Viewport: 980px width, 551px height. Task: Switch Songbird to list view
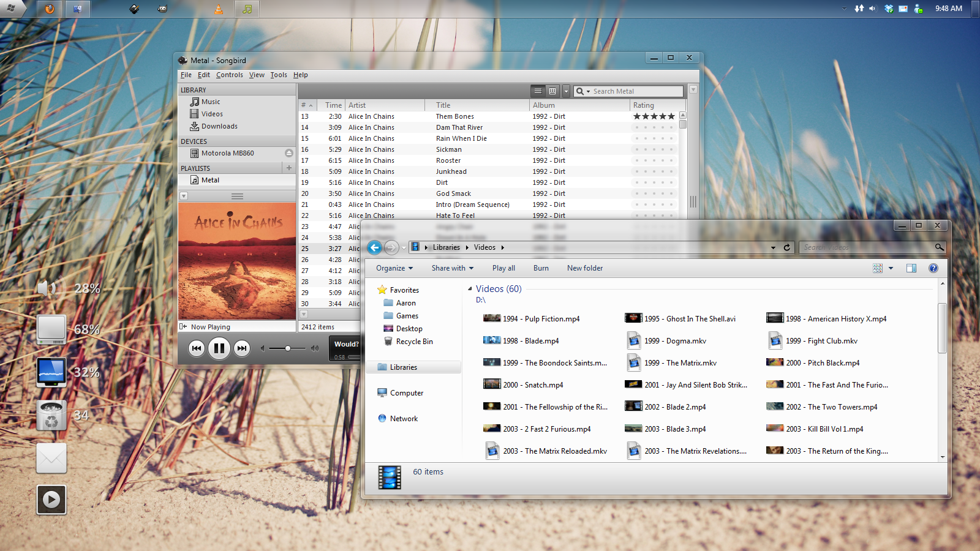[538, 91]
